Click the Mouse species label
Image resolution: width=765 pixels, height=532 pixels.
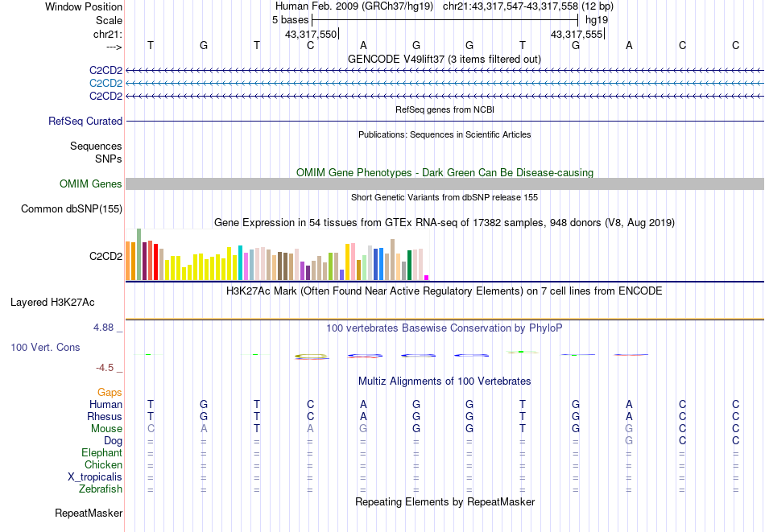[x=106, y=429]
